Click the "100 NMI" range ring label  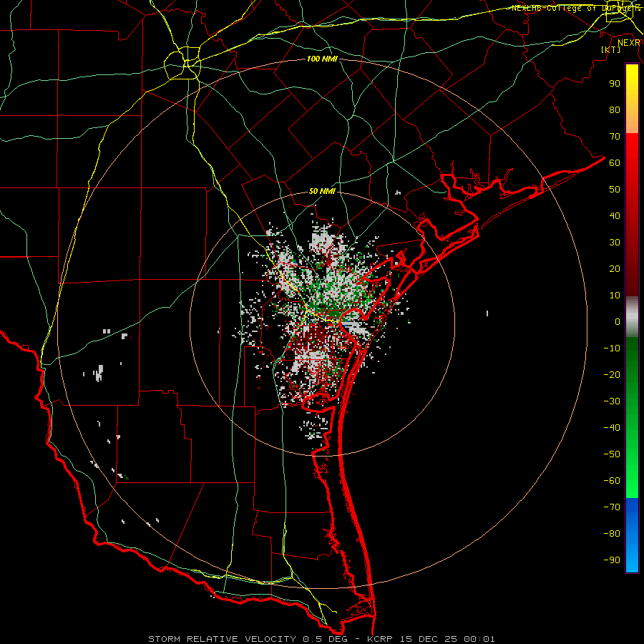click(322, 59)
